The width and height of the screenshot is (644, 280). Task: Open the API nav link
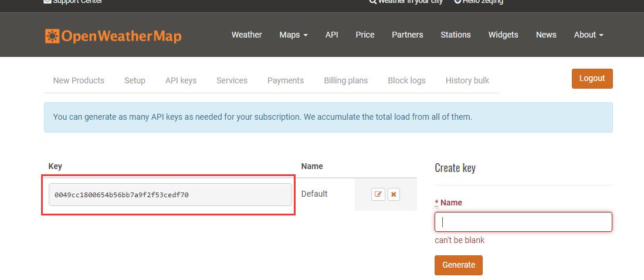point(332,35)
